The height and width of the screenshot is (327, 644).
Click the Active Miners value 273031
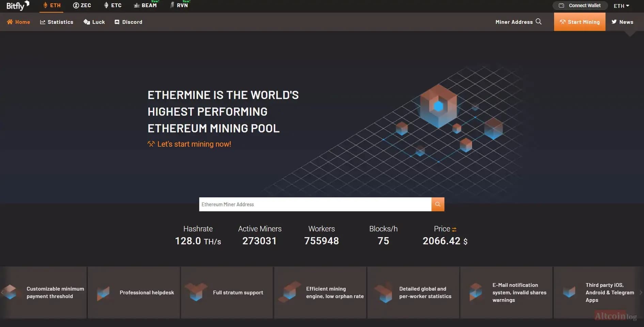click(260, 241)
